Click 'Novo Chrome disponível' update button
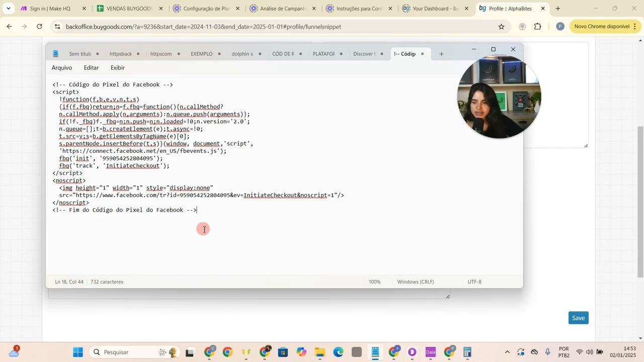The image size is (644, 362). [601, 27]
